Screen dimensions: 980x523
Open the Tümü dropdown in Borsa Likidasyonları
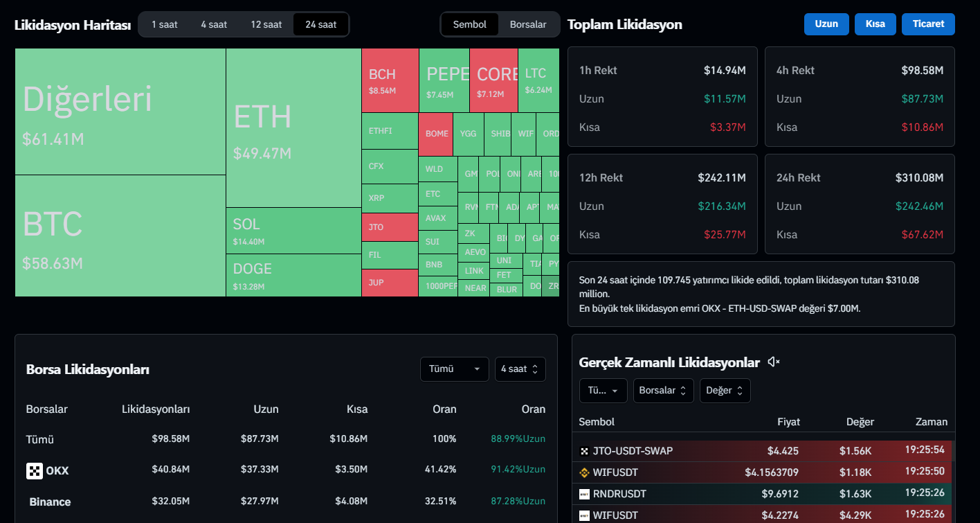click(x=454, y=369)
